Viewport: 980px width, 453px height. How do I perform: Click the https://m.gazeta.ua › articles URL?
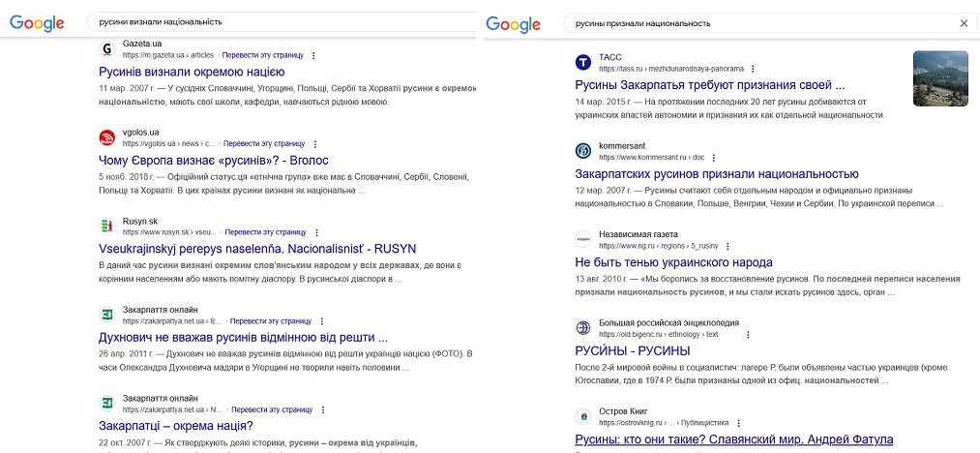coord(168,56)
